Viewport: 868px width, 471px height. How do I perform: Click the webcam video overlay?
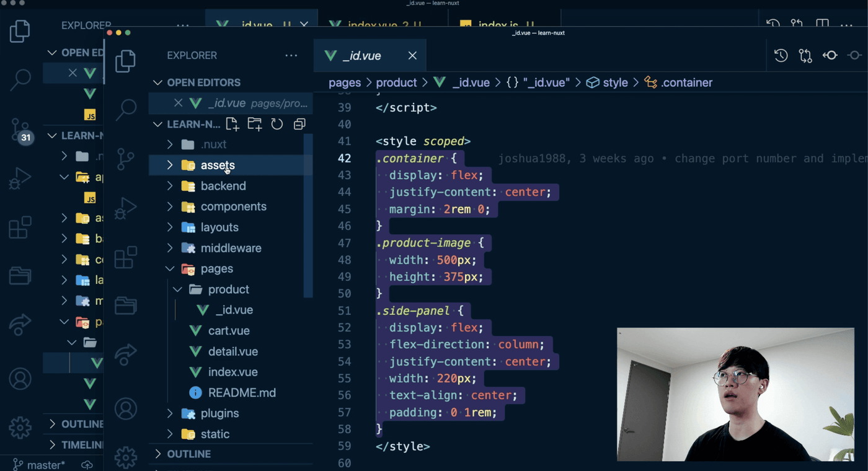735,394
